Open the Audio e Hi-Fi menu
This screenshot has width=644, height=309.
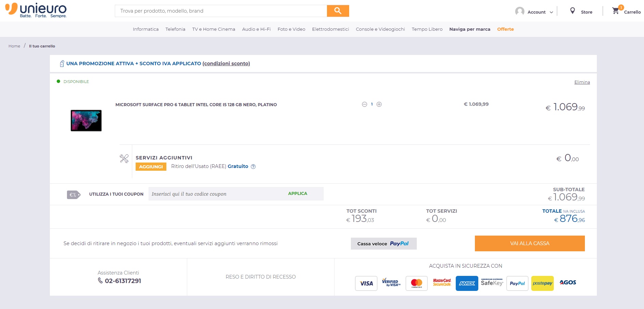coord(256,29)
